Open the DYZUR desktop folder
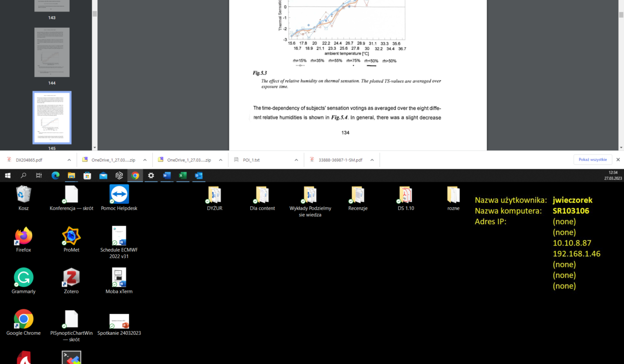The image size is (624, 364). coord(215,194)
